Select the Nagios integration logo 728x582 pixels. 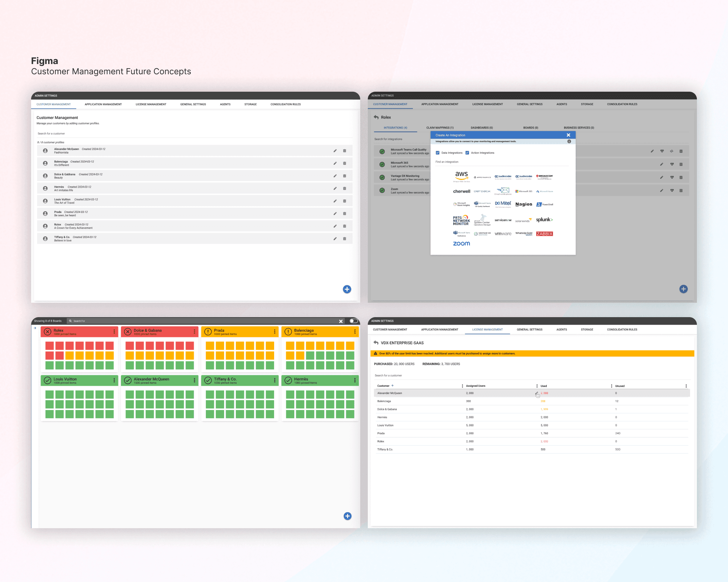[524, 204]
